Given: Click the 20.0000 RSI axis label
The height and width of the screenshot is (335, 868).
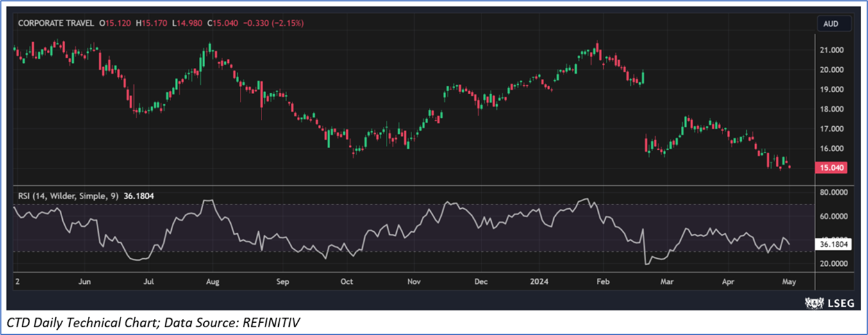Looking at the screenshot, I should point(834,264).
